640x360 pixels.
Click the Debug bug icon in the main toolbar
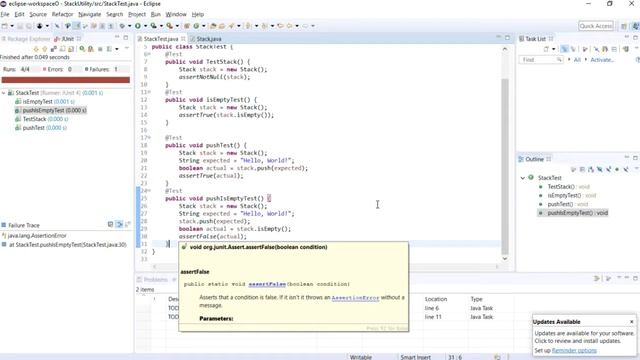(122, 26)
